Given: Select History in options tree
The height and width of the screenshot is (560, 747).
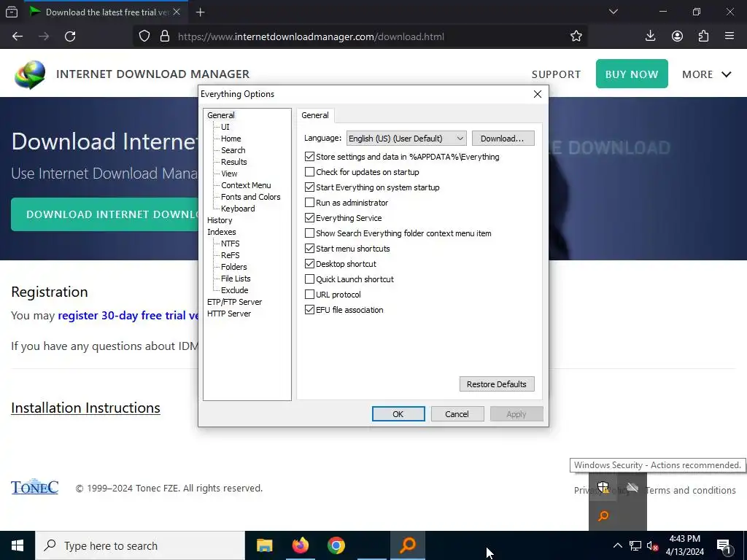Looking at the screenshot, I should 220,220.
